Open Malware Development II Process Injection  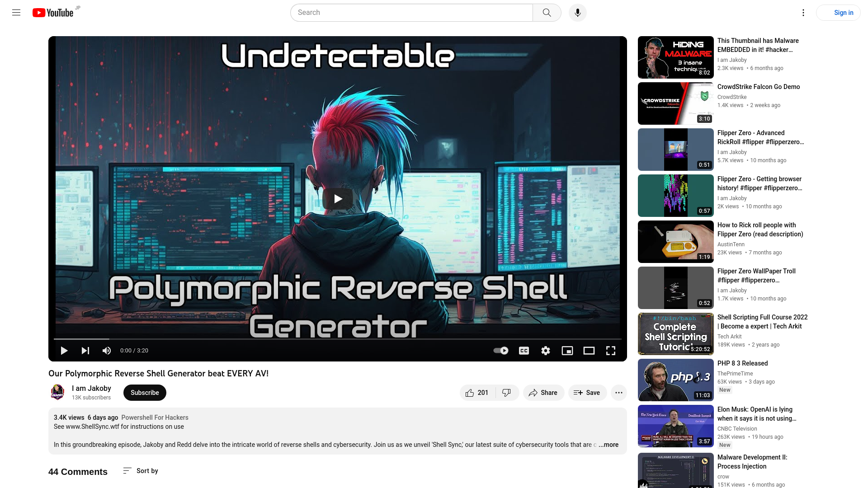[x=752, y=462]
